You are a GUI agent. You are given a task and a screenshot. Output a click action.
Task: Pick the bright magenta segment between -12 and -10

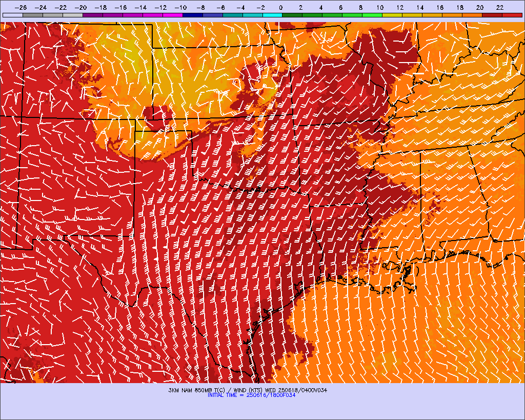pyautogui.click(x=172, y=15)
